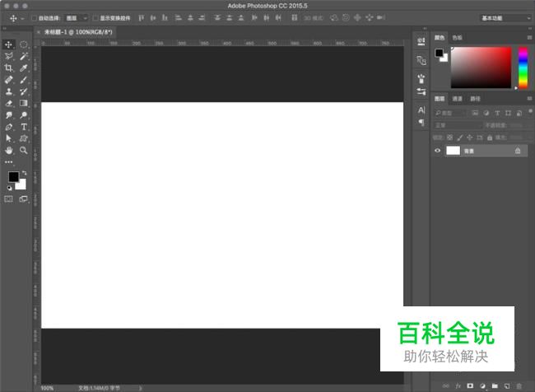Screen dimensions: 535x392
Task: Select the Crop tool
Action: click(x=9, y=68)
